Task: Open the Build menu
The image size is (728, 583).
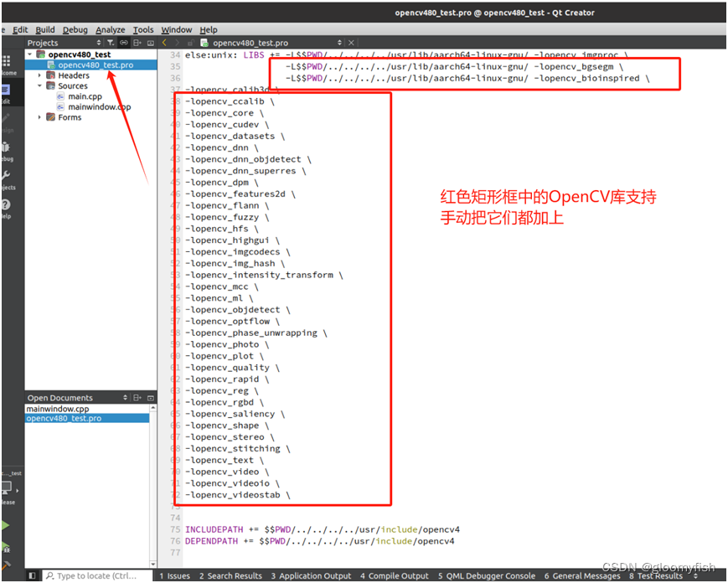Action: (x=45, y=29)
